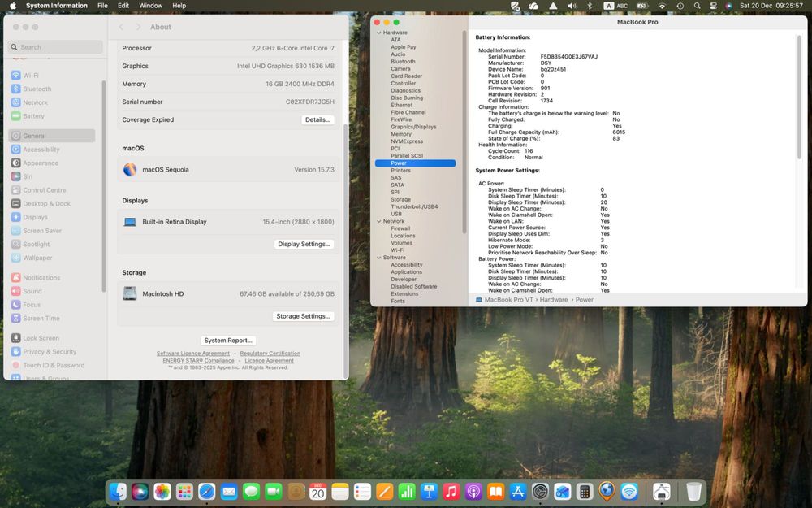Open the Window menu

coord(151,6)
